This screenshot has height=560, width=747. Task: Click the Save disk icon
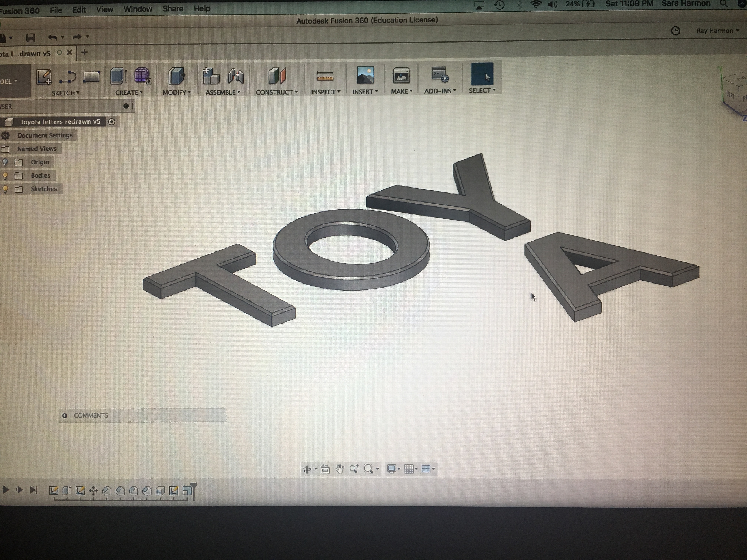31,37
